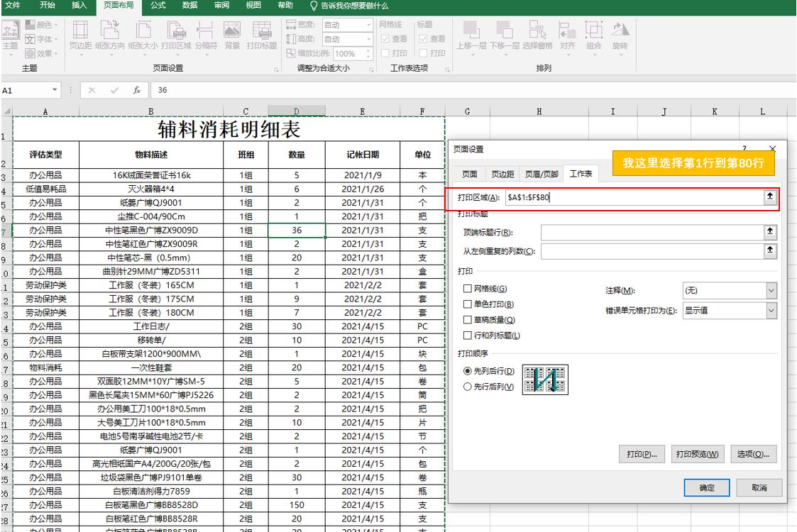Click the 缩放比例 spinner arrows
Screen dimensions: 797x532
(368, 53)
